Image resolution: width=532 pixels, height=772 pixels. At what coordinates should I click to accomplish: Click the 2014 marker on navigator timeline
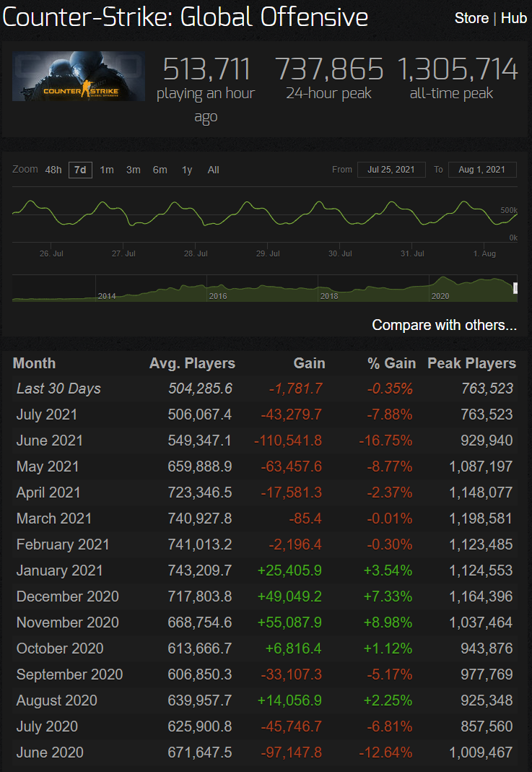[x=107, y=296]
